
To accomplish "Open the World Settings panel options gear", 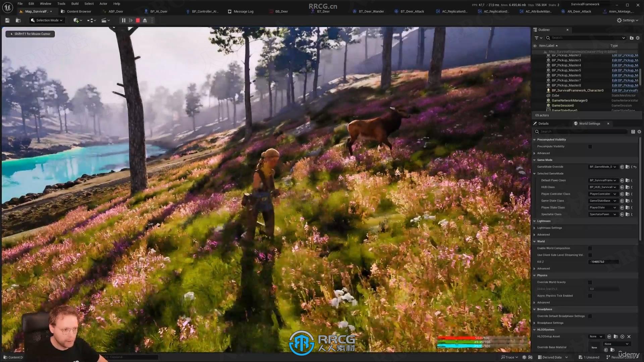I will (x=639, y=132).
